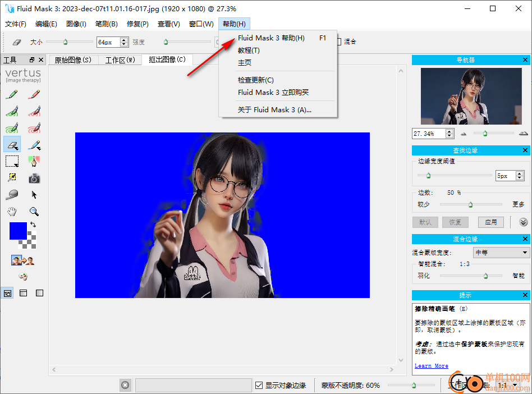The height and width of the screenshot is (394, 532).
Task: Close the 查找边缘 panel
Action: coord(525,150)
